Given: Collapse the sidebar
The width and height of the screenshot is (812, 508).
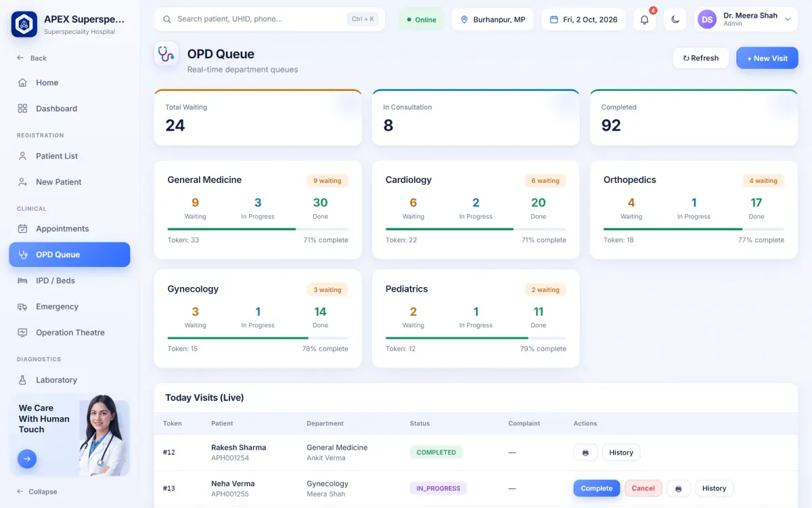Looking at the screenshot, I should point(37,492).
